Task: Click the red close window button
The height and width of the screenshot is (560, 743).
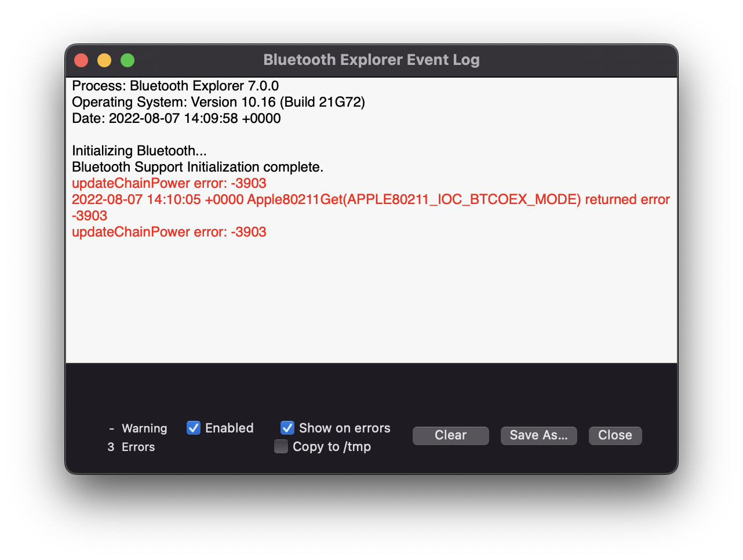Action: pos(81,60)
